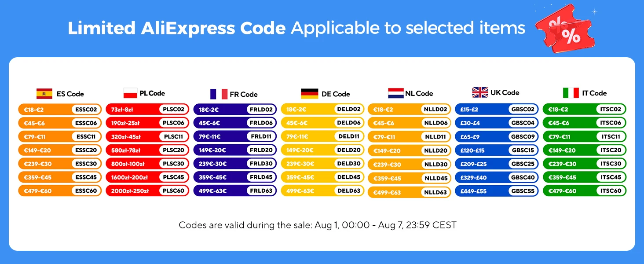Select the GBSC09 coupon code
The image size is (644, 264).
point(523,137)
